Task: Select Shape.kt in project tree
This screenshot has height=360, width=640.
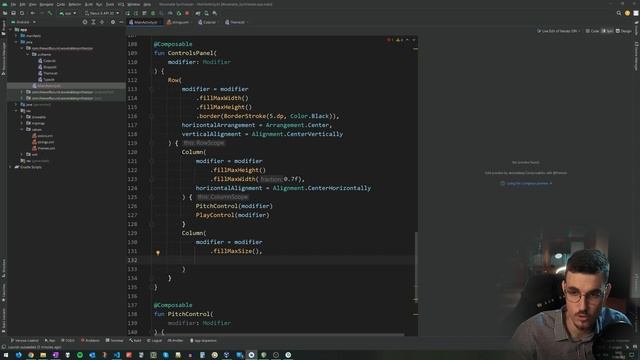Action: click(x=47, y=67)
